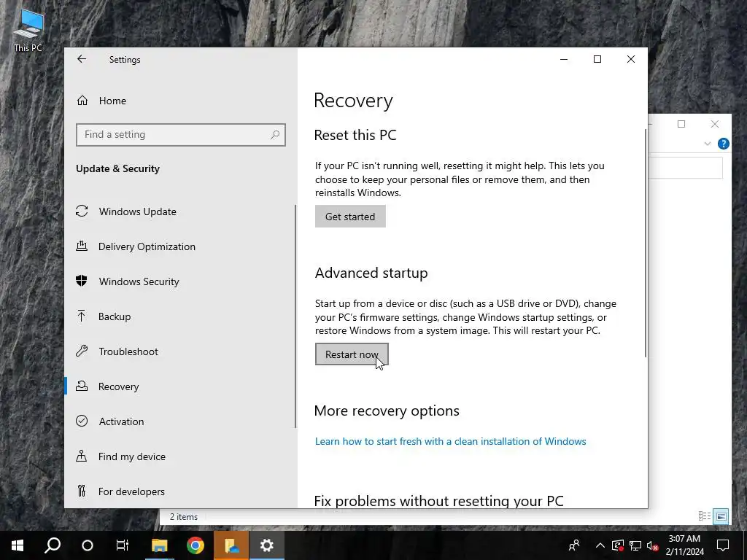Open help in File Explorer window

723,144
